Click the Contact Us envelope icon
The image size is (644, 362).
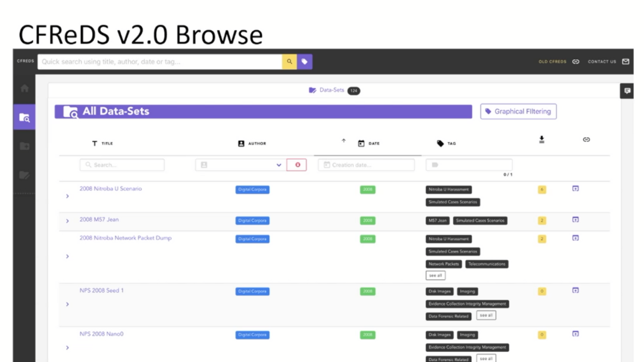(x=626, y=62)
